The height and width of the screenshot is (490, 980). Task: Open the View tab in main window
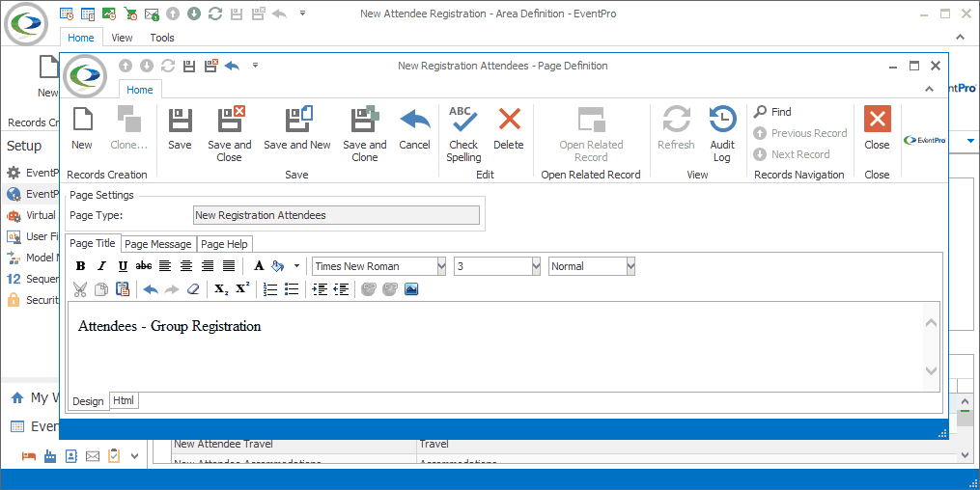pos(122,38)
